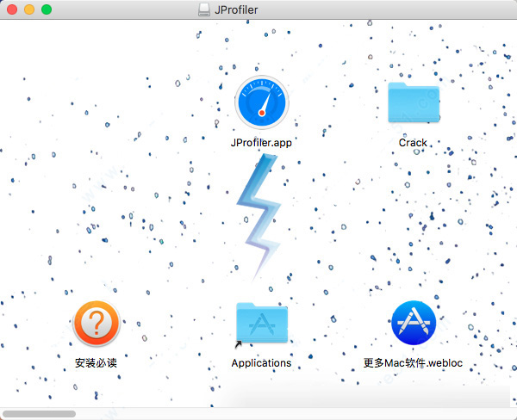Click the horizontal scrollbar thumb at bottom

click(x=40, y=414)
